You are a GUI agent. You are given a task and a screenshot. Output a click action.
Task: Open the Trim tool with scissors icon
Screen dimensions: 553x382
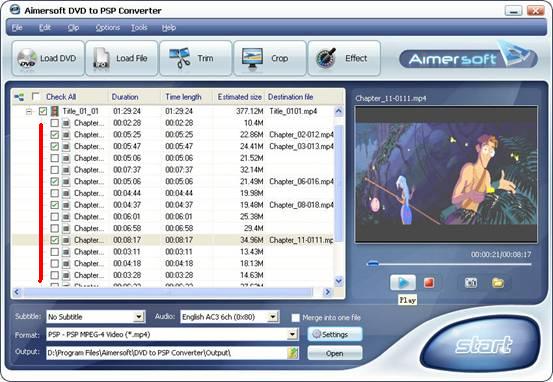196,58
